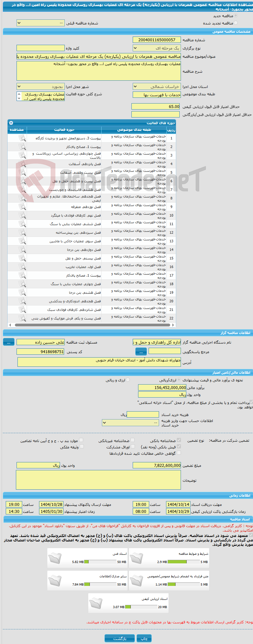Toggle فیش بانکی (وجه نقد) checkbox
The width and height of the screenshot is (253, 644).
click(x=179, y=446)
